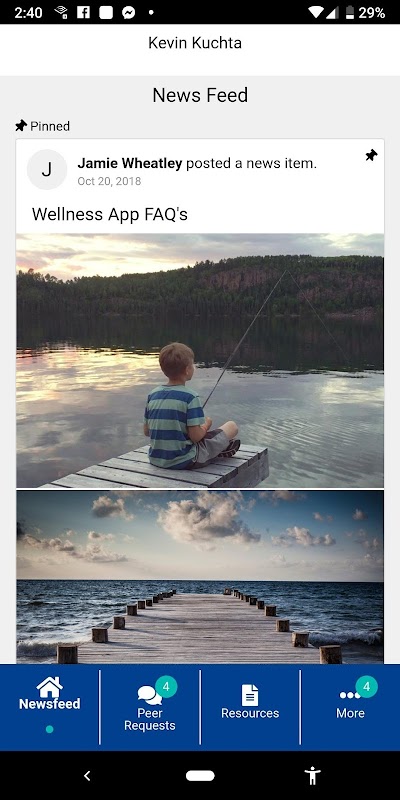Switch to the Resources tab label
400x800 pixels.
[x=250, y=713]
